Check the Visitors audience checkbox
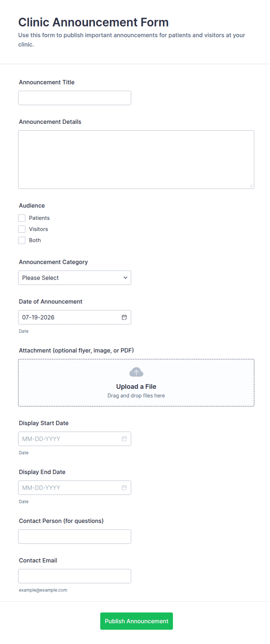 tap(22, 229)
